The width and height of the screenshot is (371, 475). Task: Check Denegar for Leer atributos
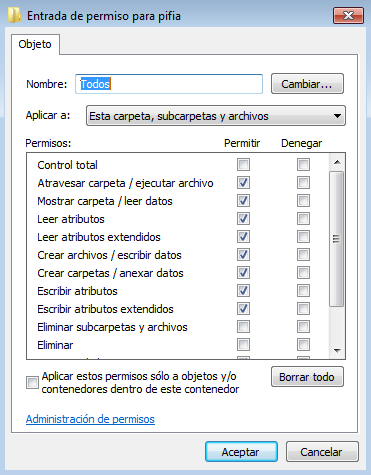[303, 219]
